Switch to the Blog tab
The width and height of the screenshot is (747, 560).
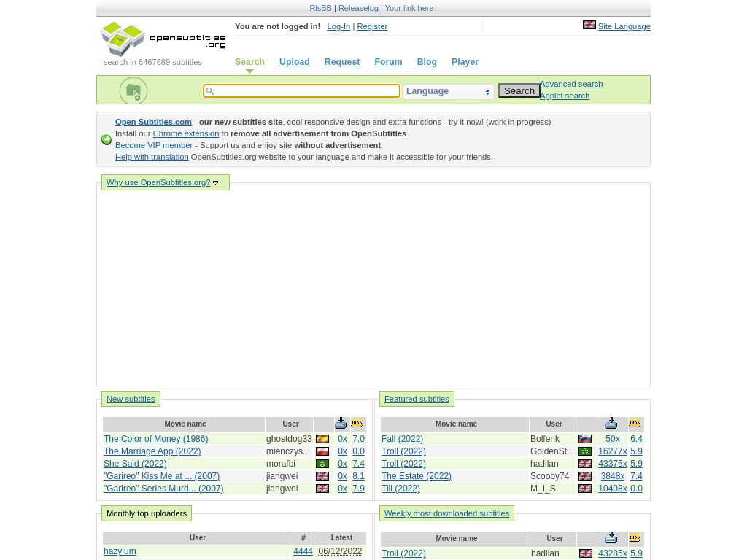click(x=427, y=62)
